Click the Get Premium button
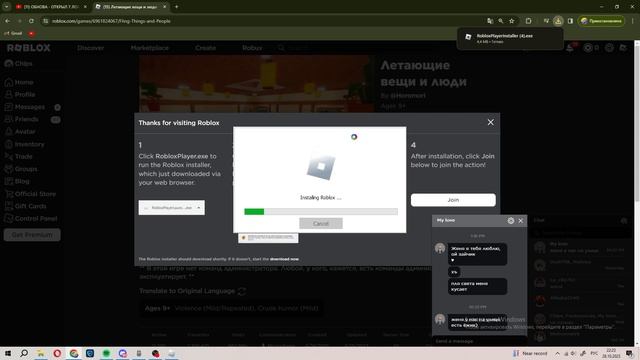The height and width of the screenshot is (360, 640). (x=32, y=235)
